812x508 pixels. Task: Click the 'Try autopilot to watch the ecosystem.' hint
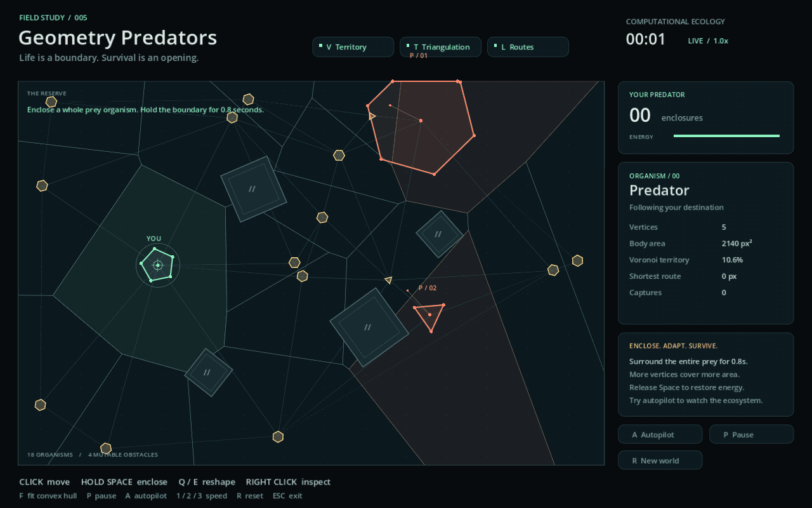point(696,401)
